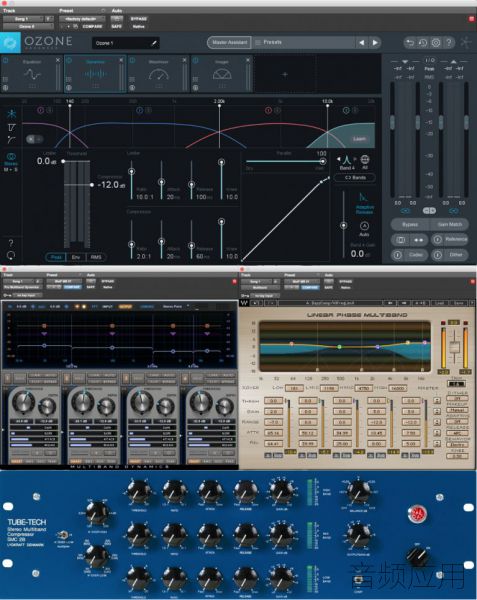Screen dimensions: 477x600
Task: Launch the Master Assistant
Action: pos(229,42)
